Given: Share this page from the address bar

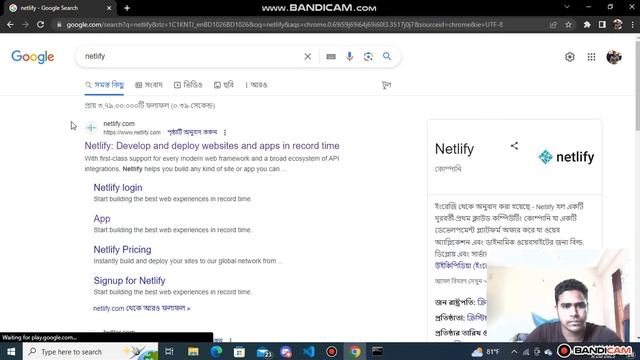Looking at the screenshot, I should point(553,24).
